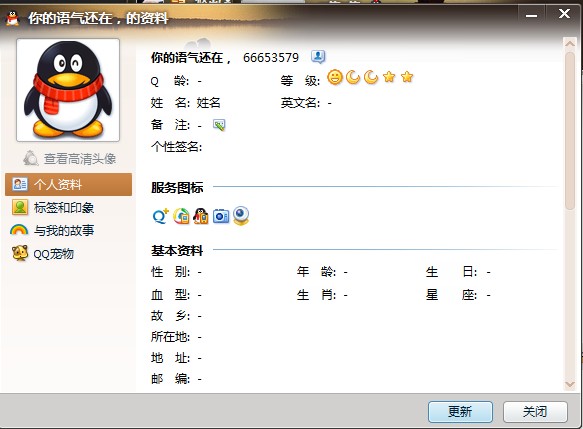Click the QQ penguin mobile service icon
This screenshot has height=429, width=583.
201,216
